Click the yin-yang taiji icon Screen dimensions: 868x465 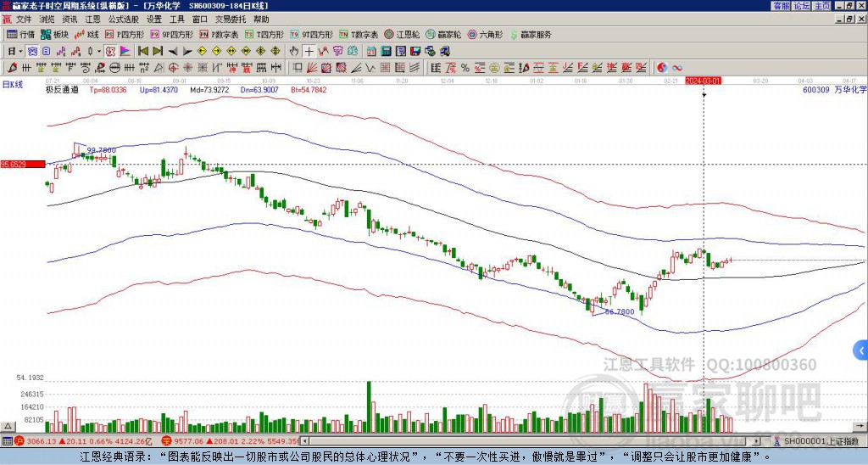662,68
